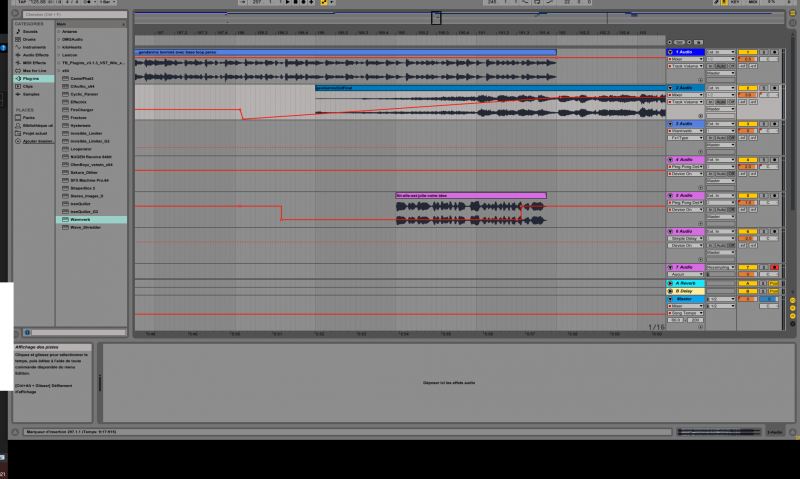The height and width of the screenshot is (479, 800).
Task: Open the Audio Effects category
Action: click(x=34, y=55)
